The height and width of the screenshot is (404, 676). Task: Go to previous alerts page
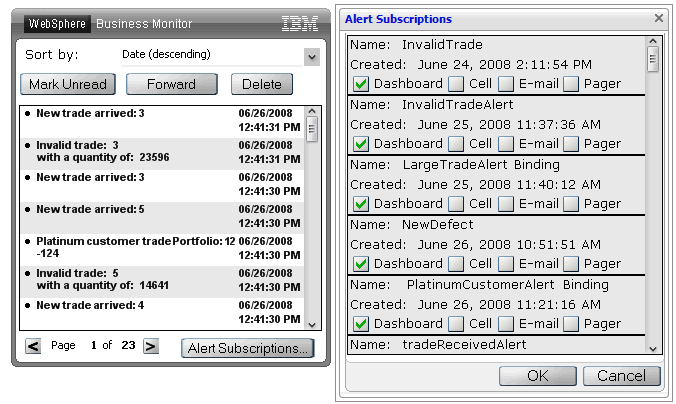click(33, 346)
